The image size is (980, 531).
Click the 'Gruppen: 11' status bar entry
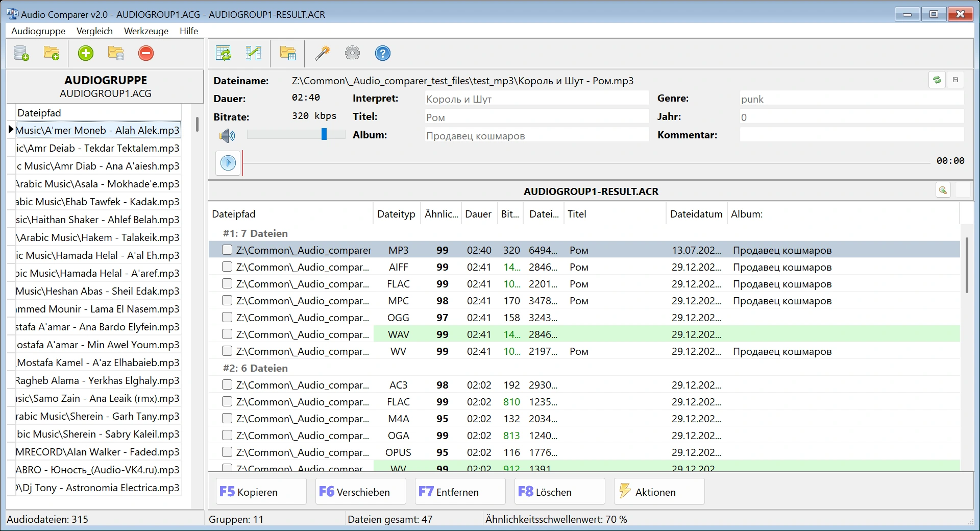(236, 519)
